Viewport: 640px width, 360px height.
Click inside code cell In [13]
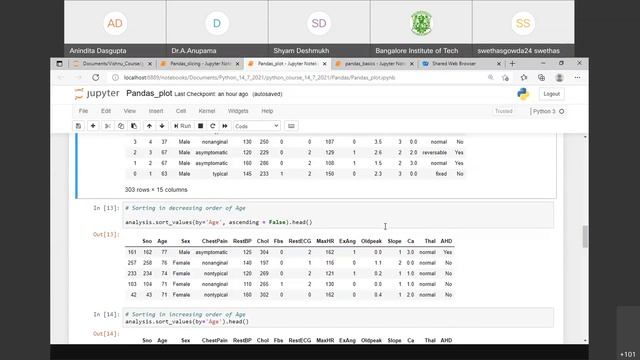pyautogui.click(x=338, y=215)
